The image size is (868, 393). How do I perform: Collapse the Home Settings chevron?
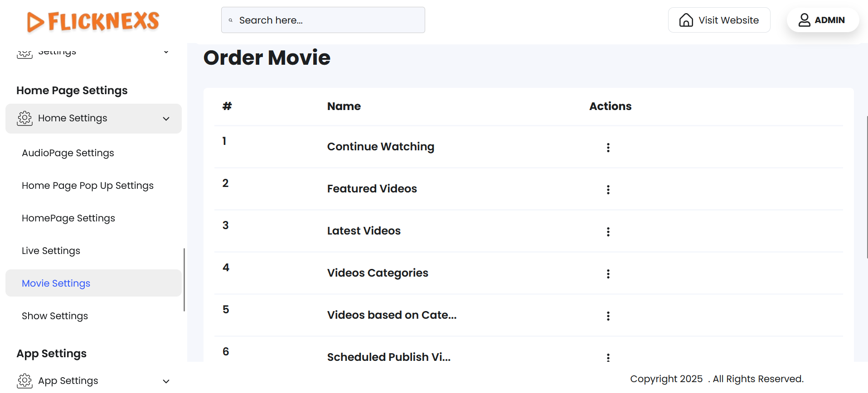point(166,119)
